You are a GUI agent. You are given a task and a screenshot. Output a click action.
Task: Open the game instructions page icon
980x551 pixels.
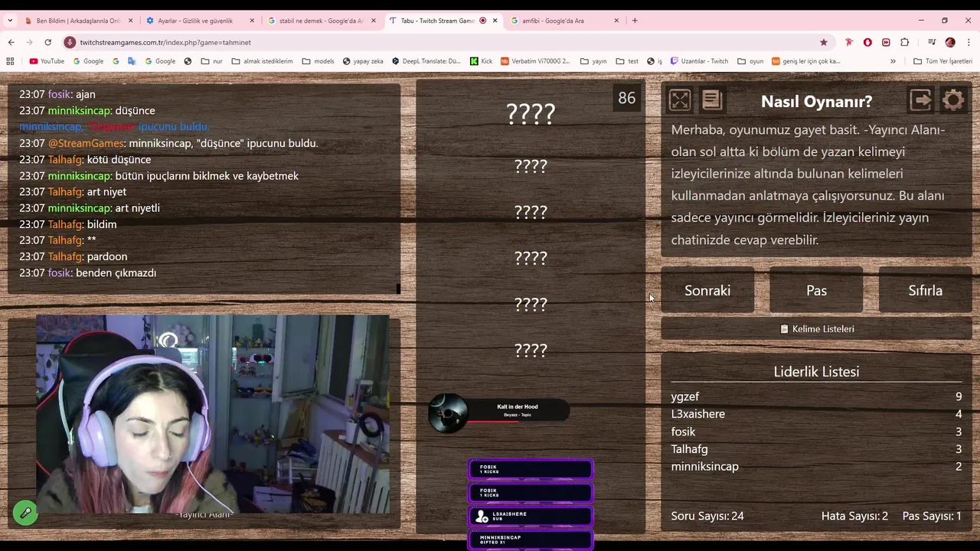click(x=711, y=100)
